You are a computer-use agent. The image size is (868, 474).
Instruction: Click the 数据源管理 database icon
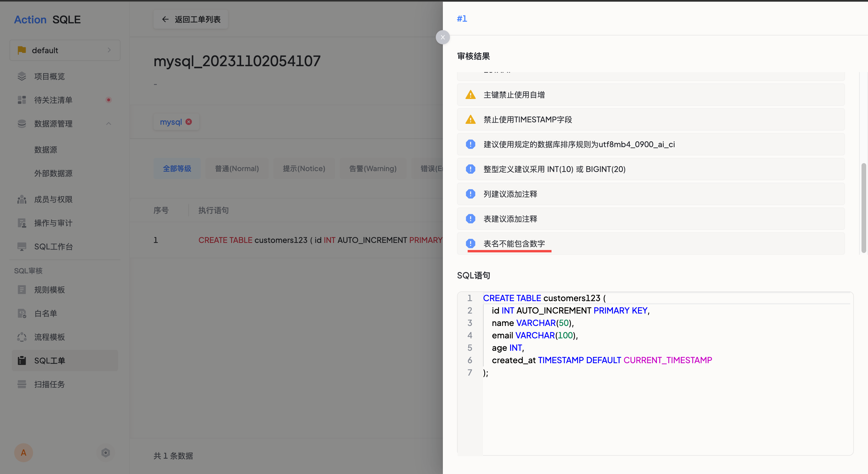click(22, 124)
